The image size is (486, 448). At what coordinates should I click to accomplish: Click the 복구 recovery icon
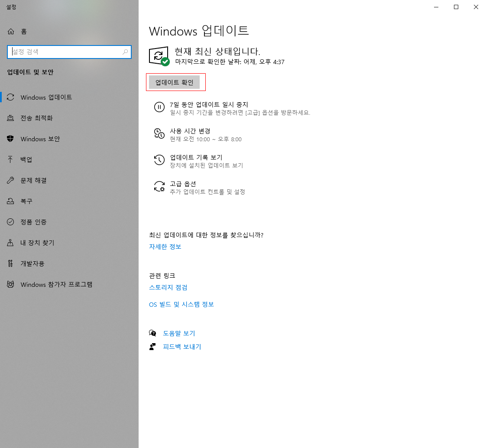pyautogui.click(x=10, y=201)
